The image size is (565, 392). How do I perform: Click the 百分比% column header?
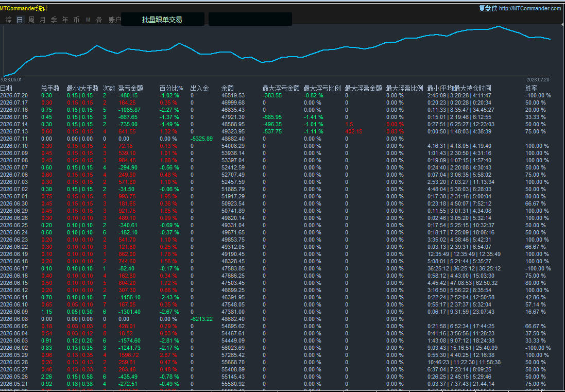[x=171, y=88]
